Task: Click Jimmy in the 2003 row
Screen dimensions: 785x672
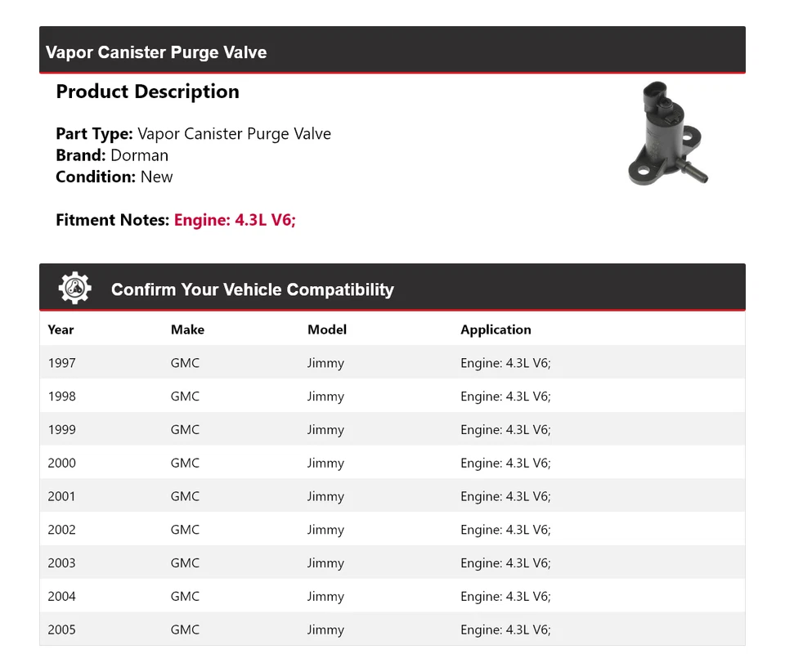Action: point(325,563)
